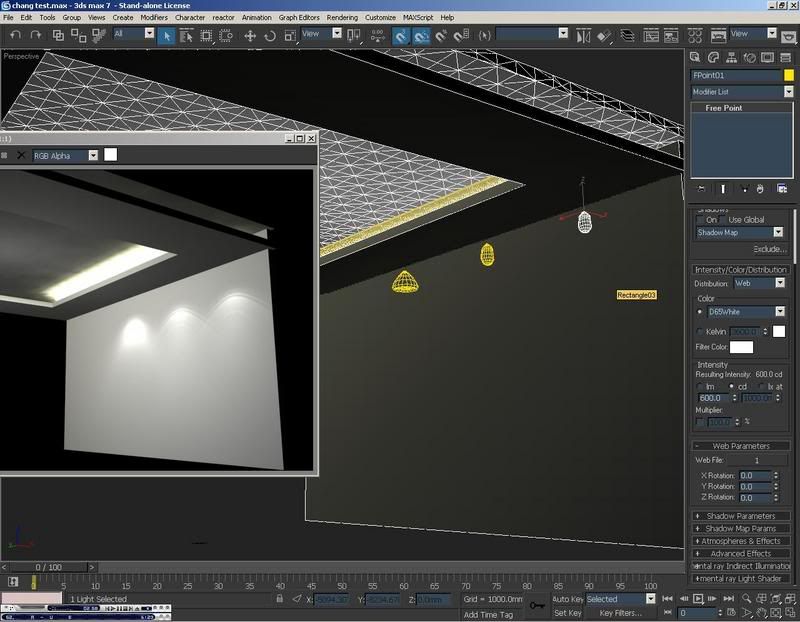Open the Modifier List dropdown
This screenshot has height=622, width=800.
click(x=741, y=92)
